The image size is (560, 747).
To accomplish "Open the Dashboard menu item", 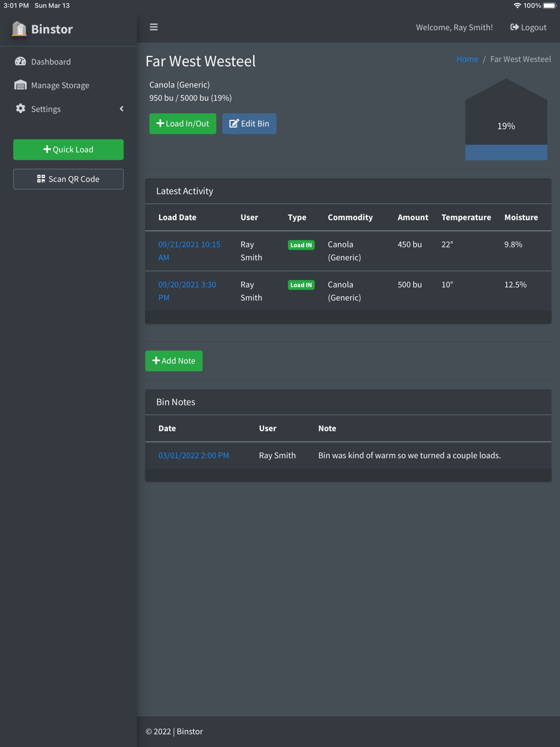I will pos(51,62).
